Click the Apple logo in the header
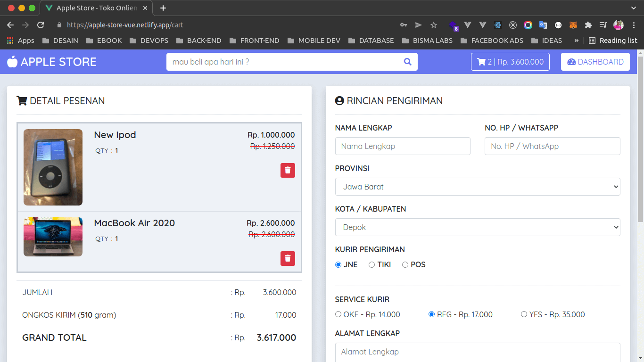This screenshot has width=644, height=362. pos(12,62)
